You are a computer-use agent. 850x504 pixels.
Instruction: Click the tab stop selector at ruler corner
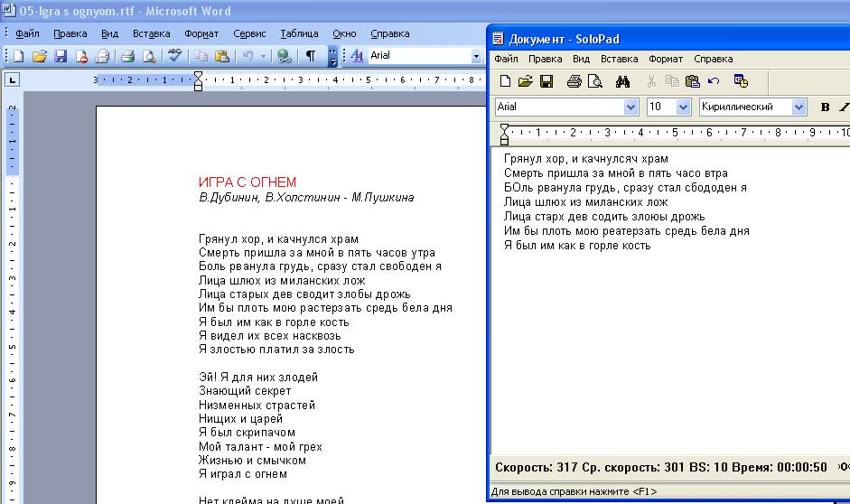coord(13,79)
